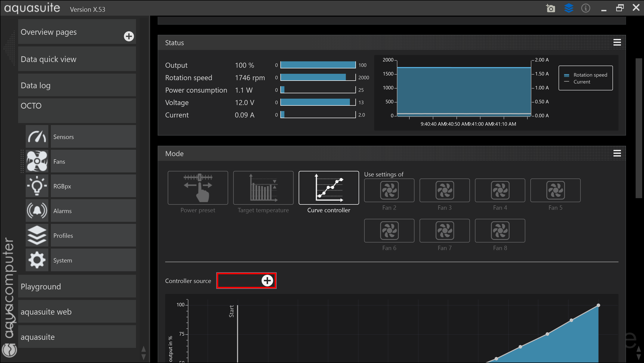
Task: Open the System gear icon
Action: click(x=37, y=260)
